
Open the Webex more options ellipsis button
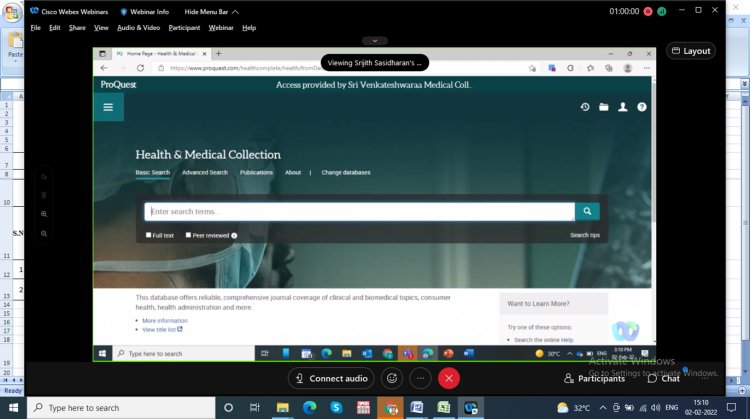pyautogui.click(x=420, y=378)
